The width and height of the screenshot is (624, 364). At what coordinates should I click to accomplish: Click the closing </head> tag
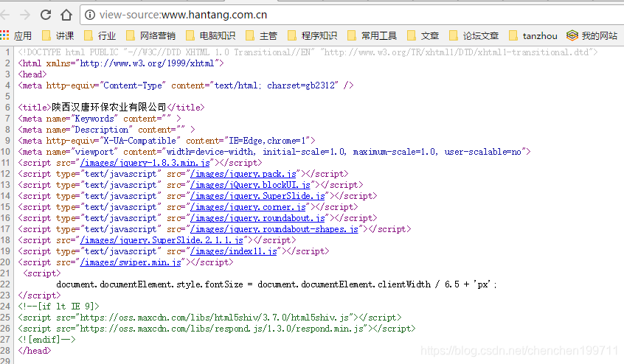pyautogui.click(x=35, y=351)
